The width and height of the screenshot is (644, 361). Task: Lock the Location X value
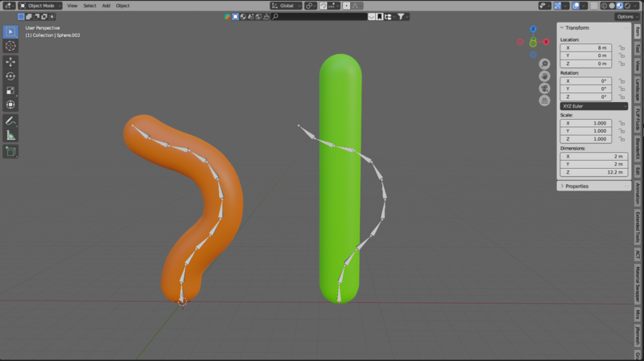point(621,47)
